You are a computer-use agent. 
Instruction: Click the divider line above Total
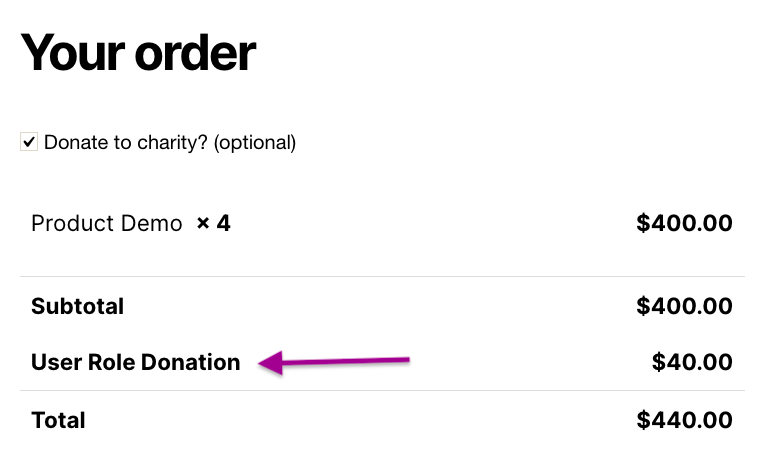coord(382,391)
